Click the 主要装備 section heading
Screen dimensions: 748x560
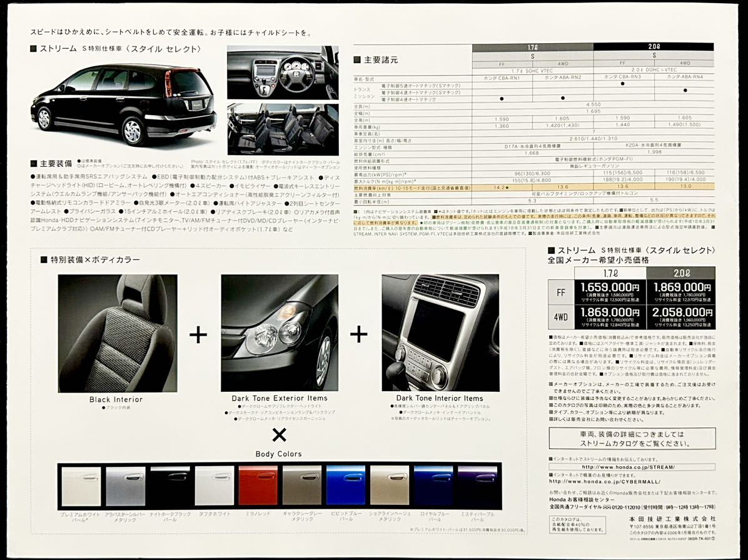51,164
